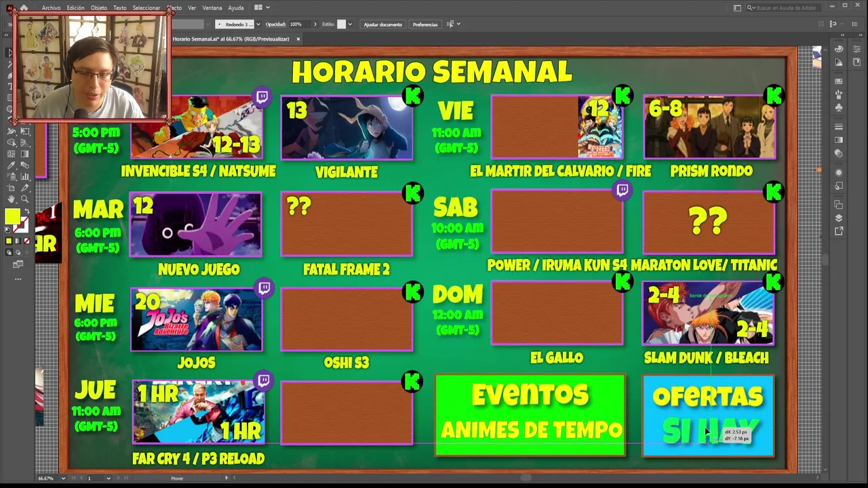868x488 pixels.
Task: Open the Graphic Styles panel icon
Action: tap(839, 186)
